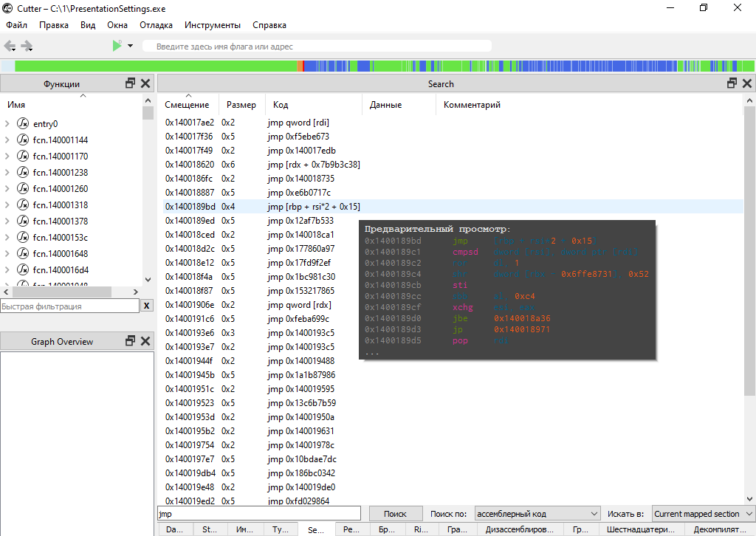Float the Функции panel

pos(131,83)
